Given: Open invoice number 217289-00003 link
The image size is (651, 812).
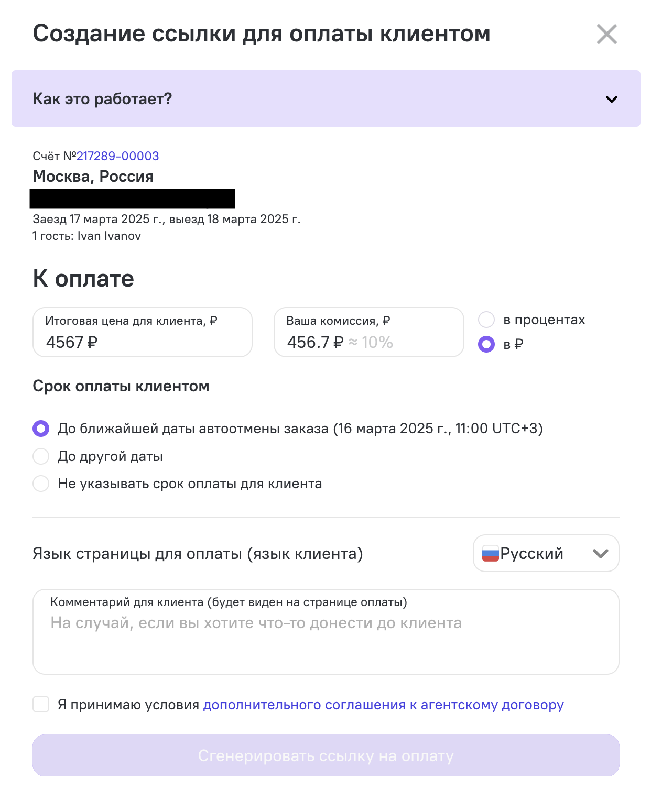Looking at the screenshot, I should 117,156.
